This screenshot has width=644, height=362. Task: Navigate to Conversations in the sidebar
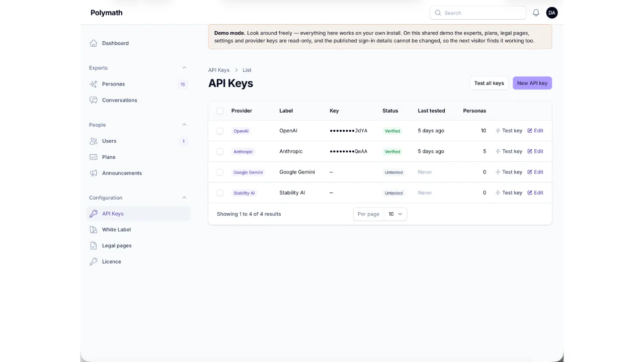[138, 100]
